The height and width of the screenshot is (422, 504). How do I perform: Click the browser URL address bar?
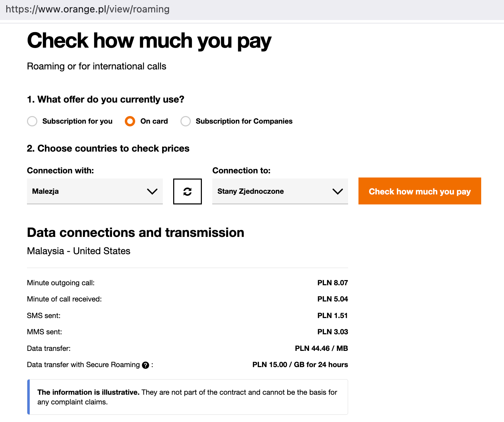coord(87,9)
